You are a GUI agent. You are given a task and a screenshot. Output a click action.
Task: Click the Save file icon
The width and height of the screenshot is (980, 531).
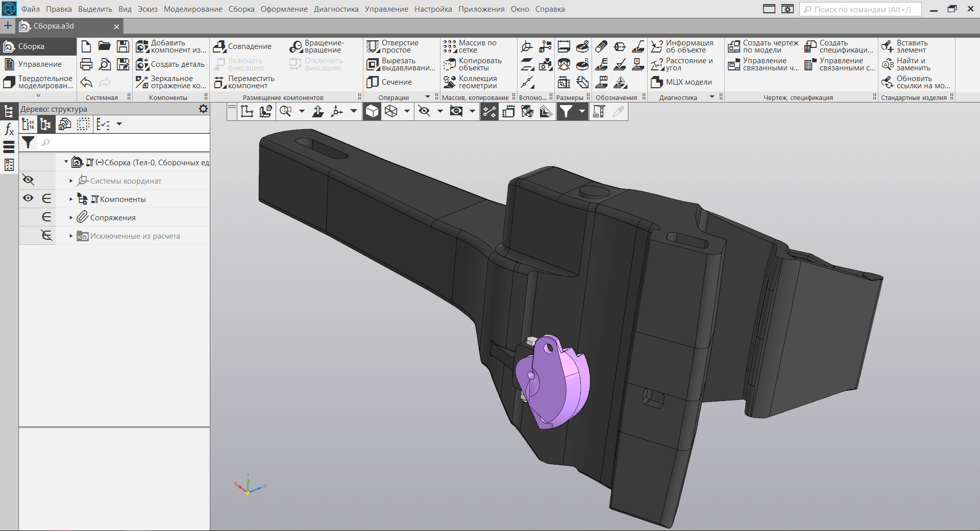pyautogui.click(x=123, y=46)
